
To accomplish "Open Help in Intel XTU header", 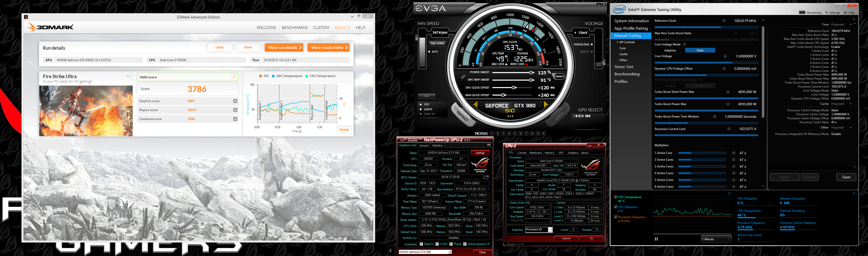I will click(850, 13).
